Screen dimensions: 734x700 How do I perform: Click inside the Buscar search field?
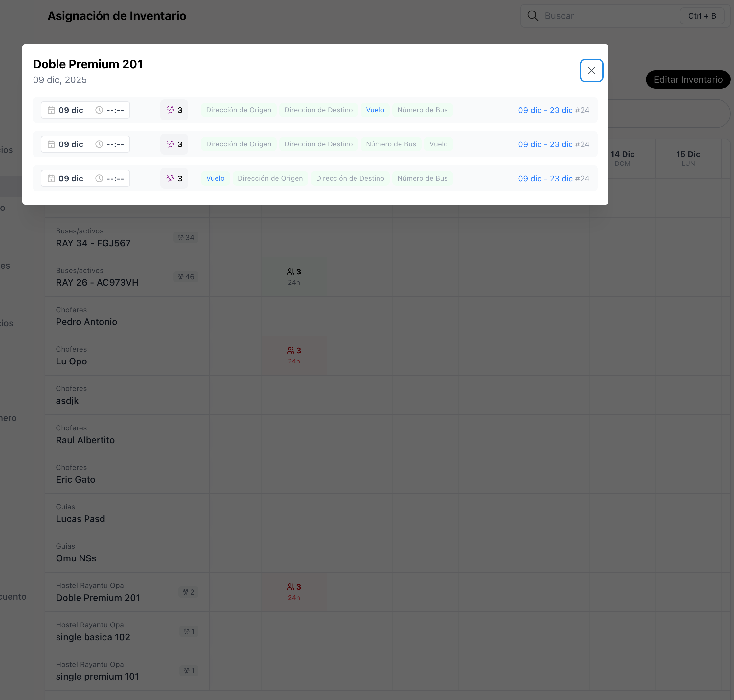tap(605, 16)
